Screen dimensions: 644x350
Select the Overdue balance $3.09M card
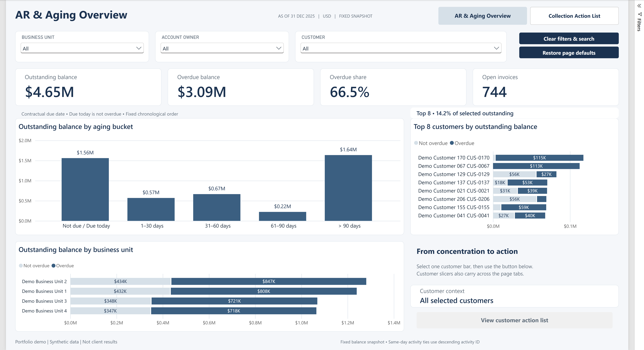point(241,87)
